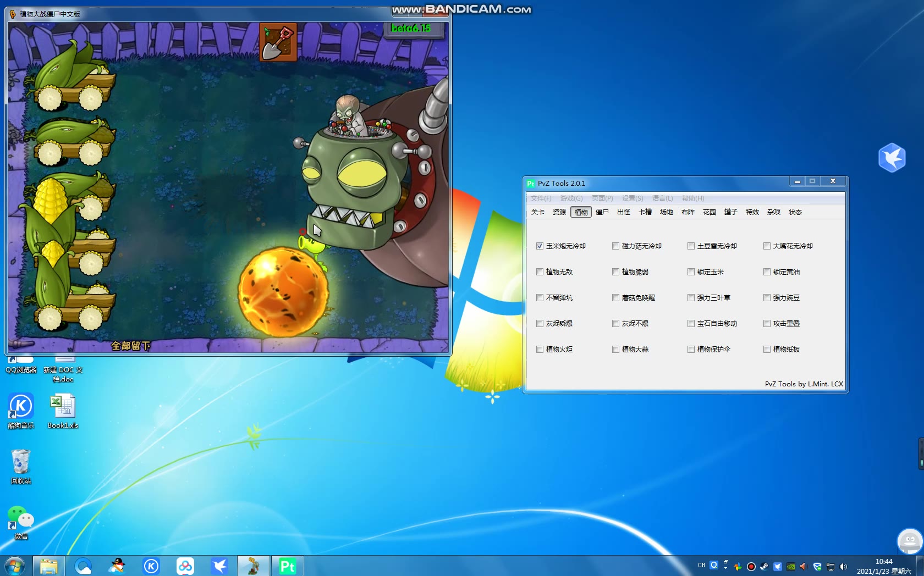Open the 文件(F) menu

(x=541, y=198)
